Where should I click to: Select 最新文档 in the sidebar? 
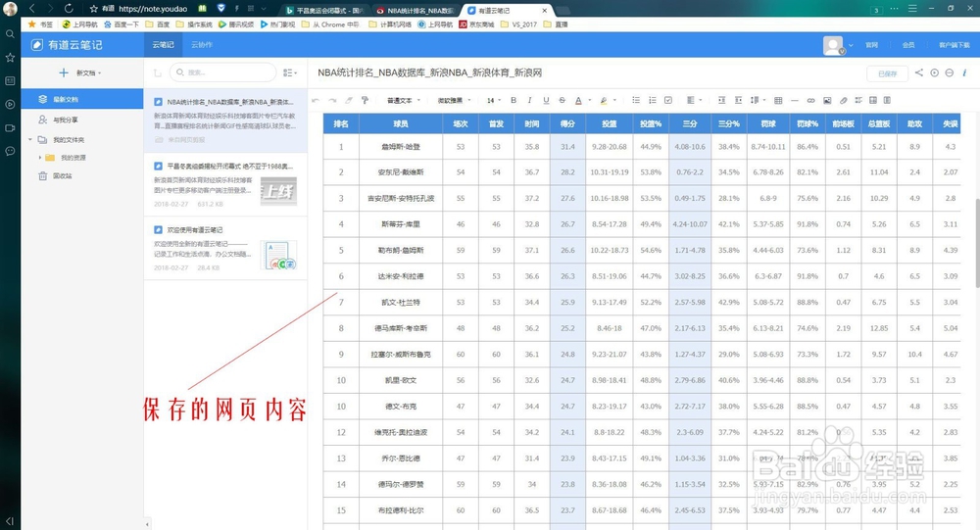82,99
